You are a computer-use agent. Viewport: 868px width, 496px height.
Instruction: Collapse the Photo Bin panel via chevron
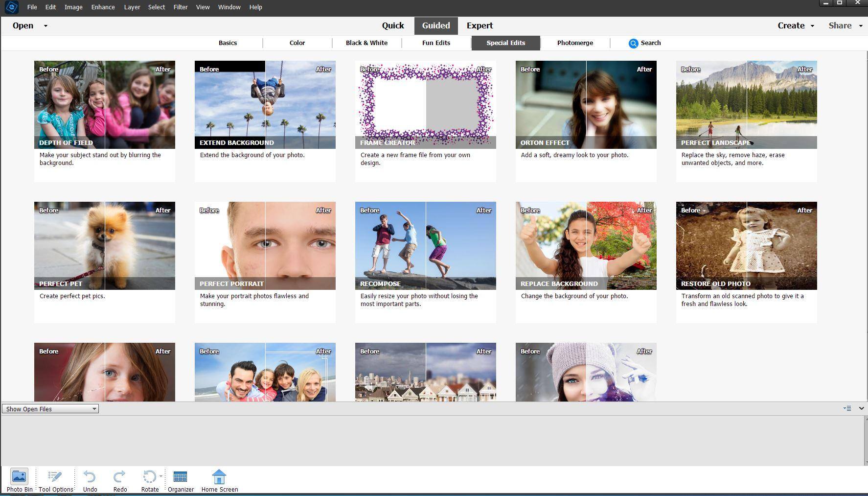tap(861, 408)
